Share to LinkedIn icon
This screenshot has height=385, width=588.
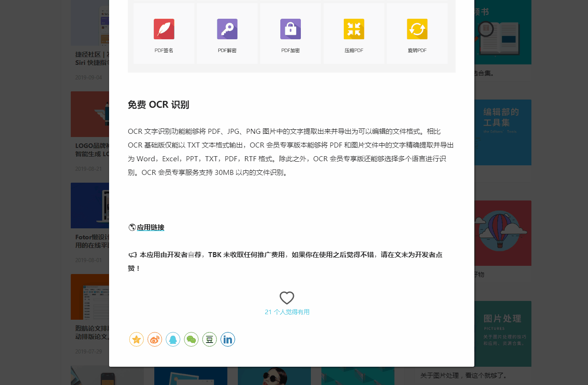pos(228,339)
